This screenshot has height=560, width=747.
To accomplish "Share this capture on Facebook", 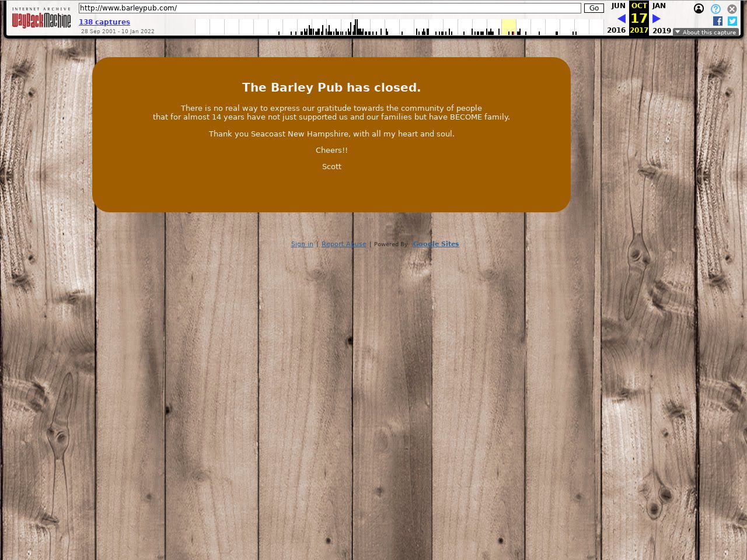I will coord(718,21).
